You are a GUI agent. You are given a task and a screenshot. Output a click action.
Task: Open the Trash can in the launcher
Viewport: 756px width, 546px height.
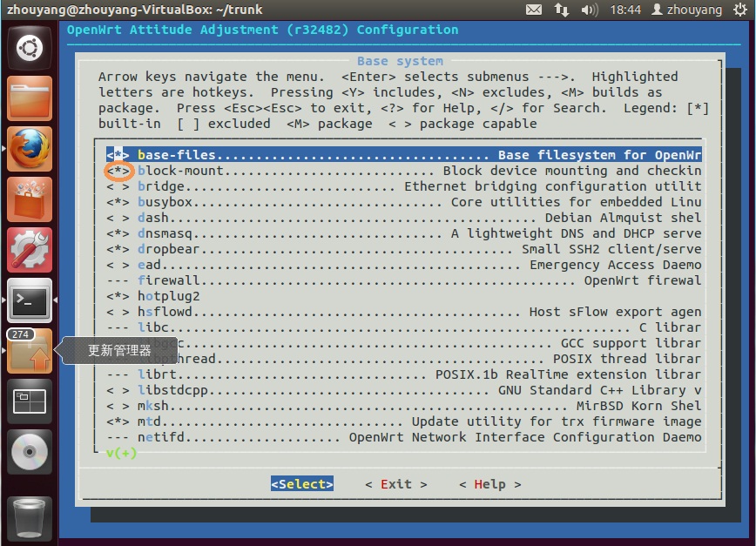click(30, 518)
